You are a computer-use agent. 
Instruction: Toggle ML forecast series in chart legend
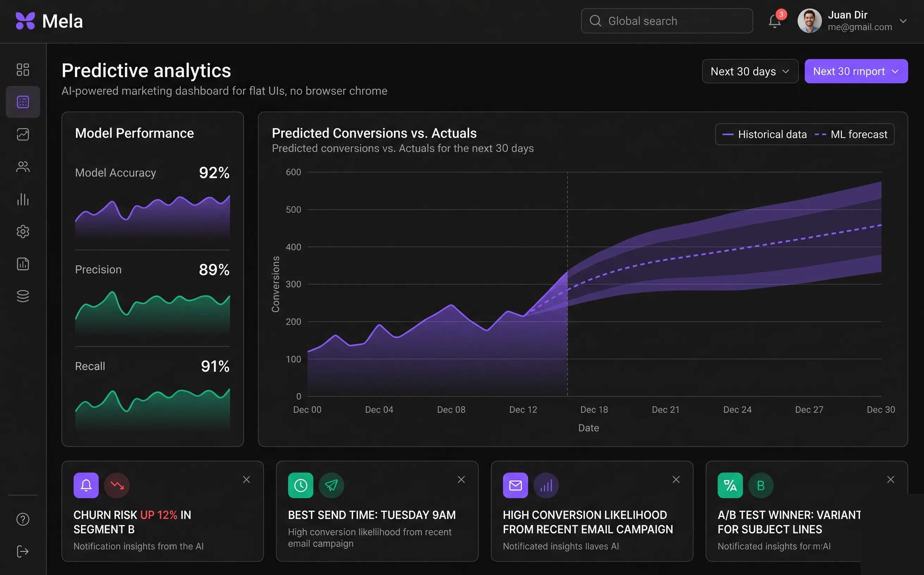(851, 134)
